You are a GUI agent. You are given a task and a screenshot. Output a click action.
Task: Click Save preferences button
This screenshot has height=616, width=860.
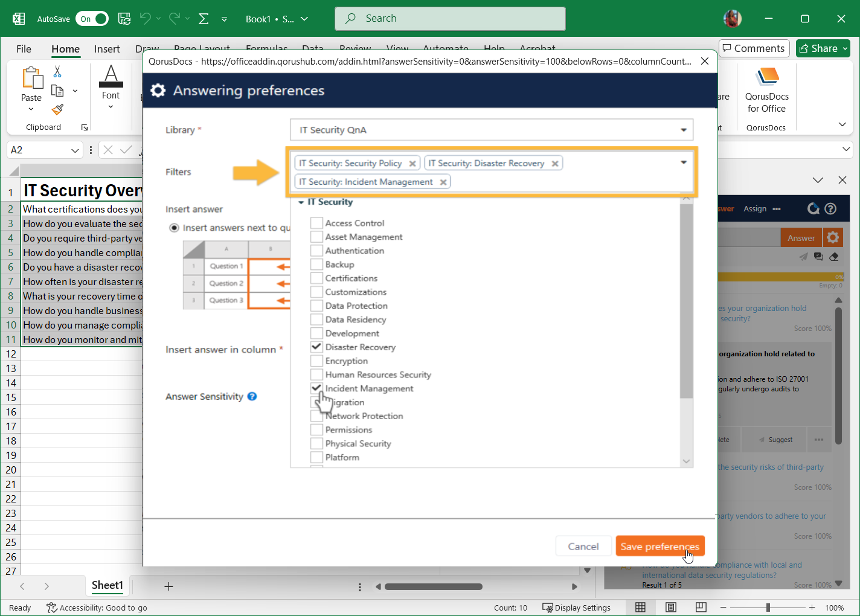coord(659,547)
